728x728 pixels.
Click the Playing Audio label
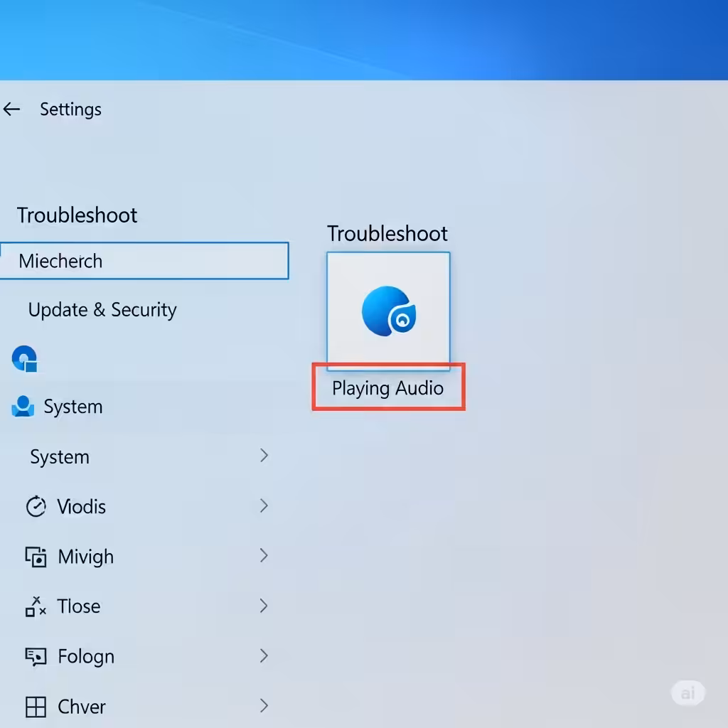pos(388,388)
